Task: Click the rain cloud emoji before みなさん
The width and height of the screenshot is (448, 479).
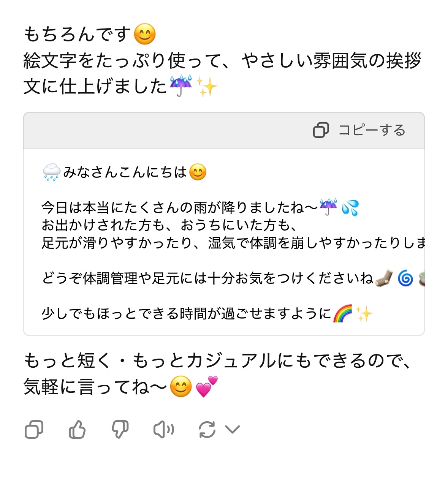Action: click(x=51, y=172)
